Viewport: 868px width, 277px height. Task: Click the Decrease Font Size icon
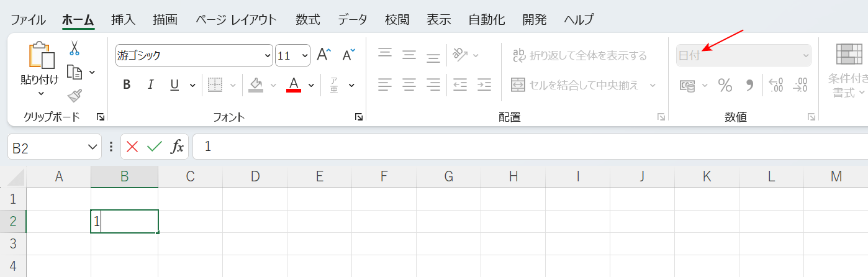[x=348, y=55]
